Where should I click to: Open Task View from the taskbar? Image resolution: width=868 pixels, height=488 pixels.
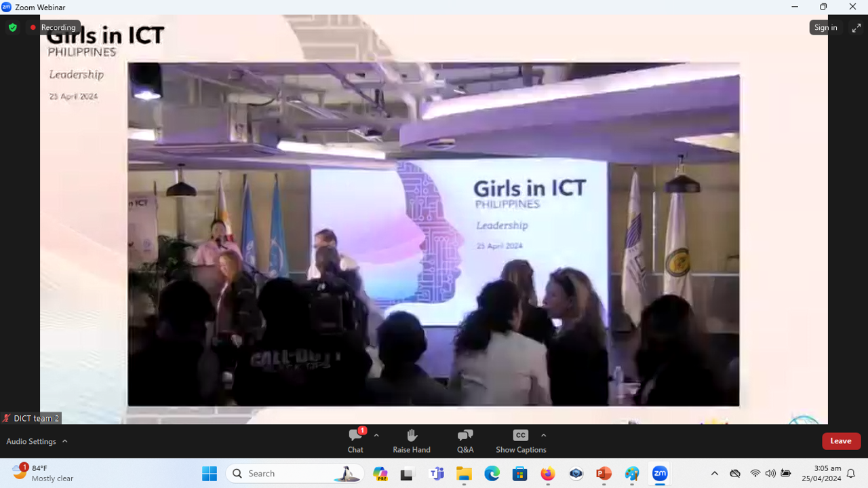coord(407,474)
